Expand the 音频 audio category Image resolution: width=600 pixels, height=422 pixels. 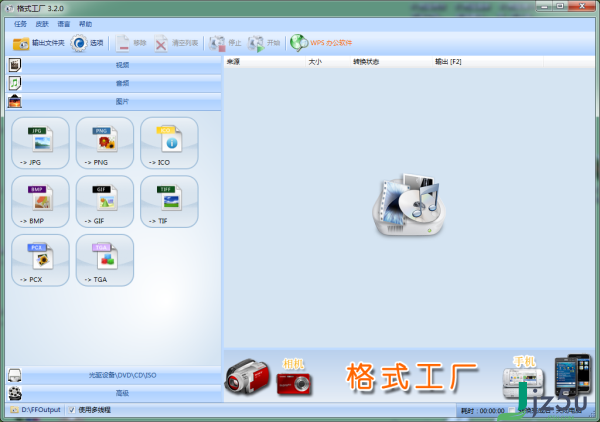point(114,83)
